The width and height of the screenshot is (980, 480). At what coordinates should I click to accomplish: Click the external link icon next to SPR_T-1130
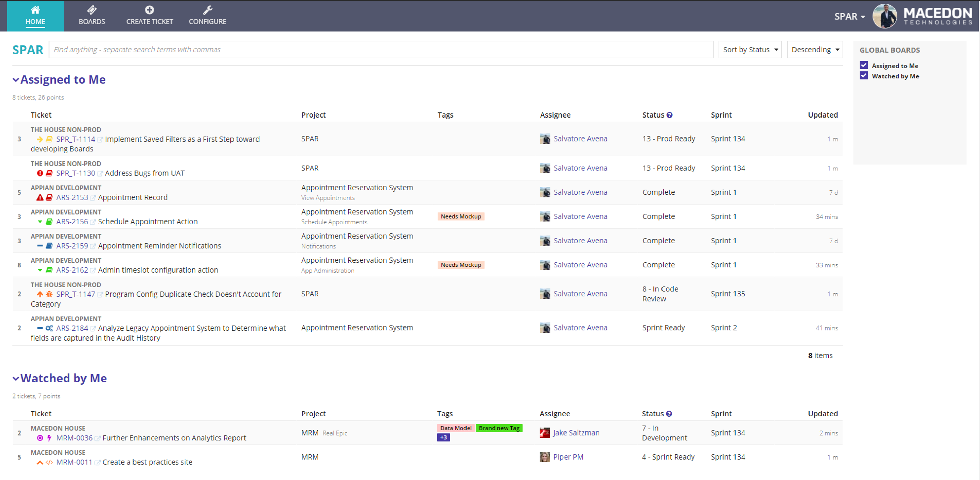(100, 174)
